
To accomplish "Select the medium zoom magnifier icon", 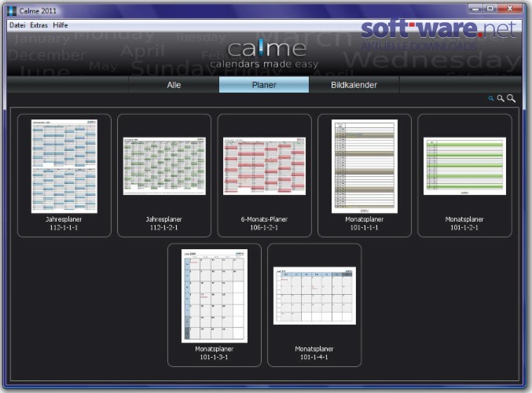I will (x=501, y=98).
